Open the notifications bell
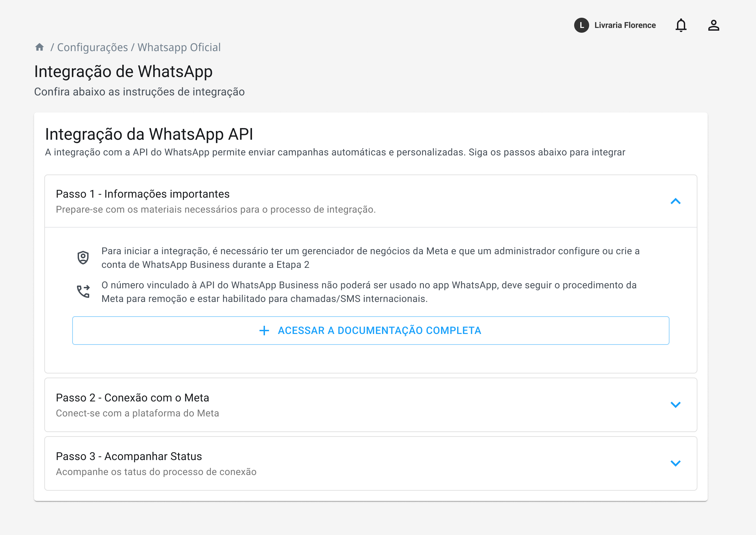Viewport: 756px width, 535px height. [681, 25]
